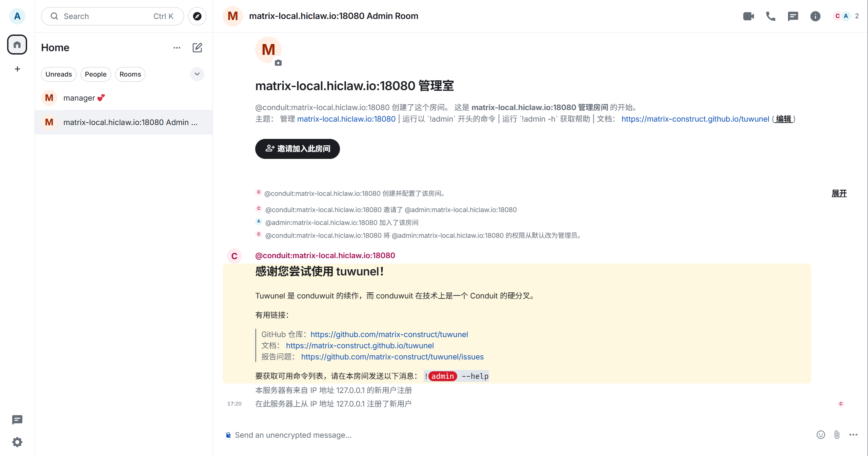This screenshot has width=868, height=456.
Task: Select the manager chat
Action: pyautogui.click(x=124, y=98)
